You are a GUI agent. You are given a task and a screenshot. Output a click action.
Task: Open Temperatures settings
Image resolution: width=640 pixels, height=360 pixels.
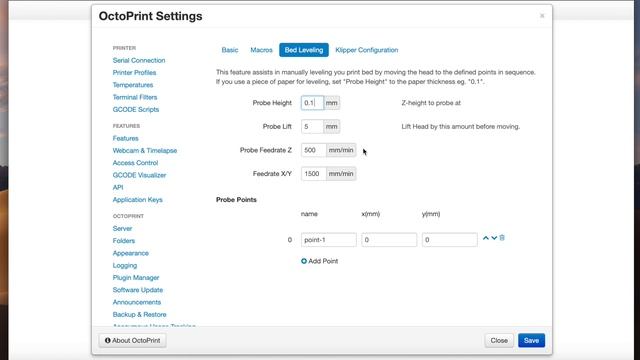pos(133,85)
